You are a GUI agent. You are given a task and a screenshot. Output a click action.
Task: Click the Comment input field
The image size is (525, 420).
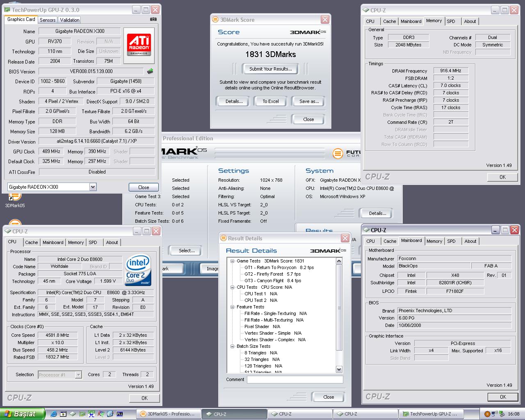(x=295, y=380)
